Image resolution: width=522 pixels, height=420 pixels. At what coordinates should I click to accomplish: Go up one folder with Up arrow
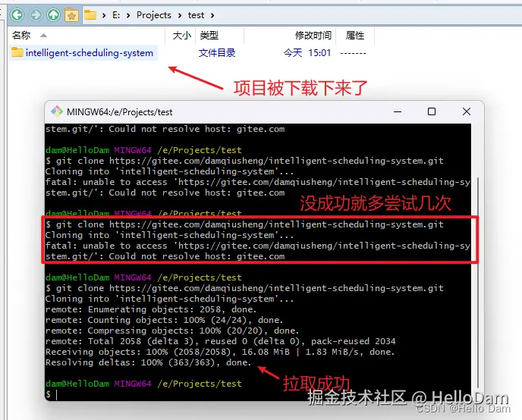point(54,15)
